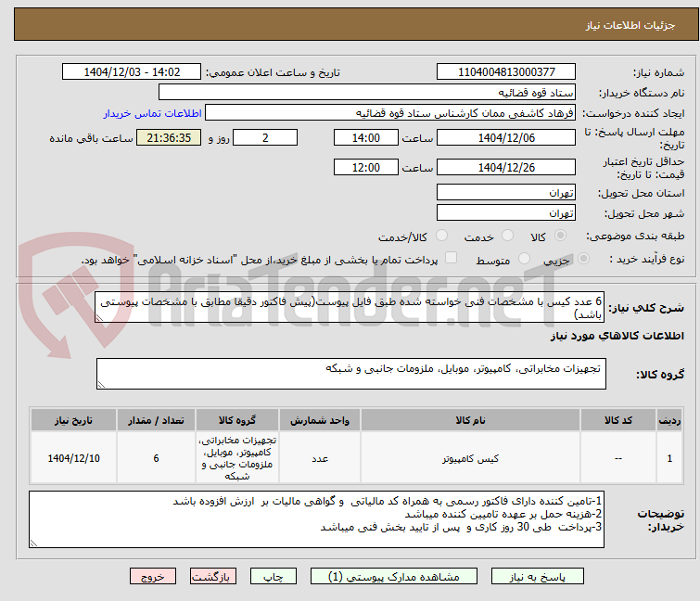Screen dimensions: 700x601
Task: Toggle the اسناد خزانه اسلامی payment checkbox
Action: [x=452, y=258]
